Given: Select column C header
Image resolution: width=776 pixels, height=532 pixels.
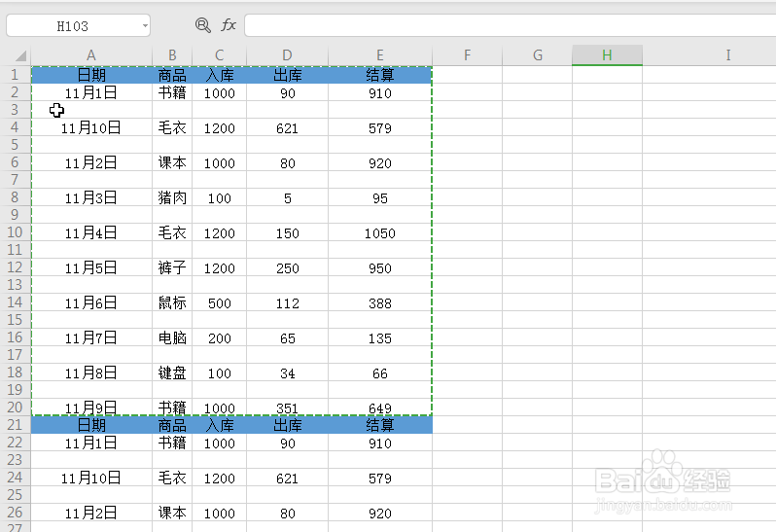Looking at the screenshot, I should tap(219, 55).
